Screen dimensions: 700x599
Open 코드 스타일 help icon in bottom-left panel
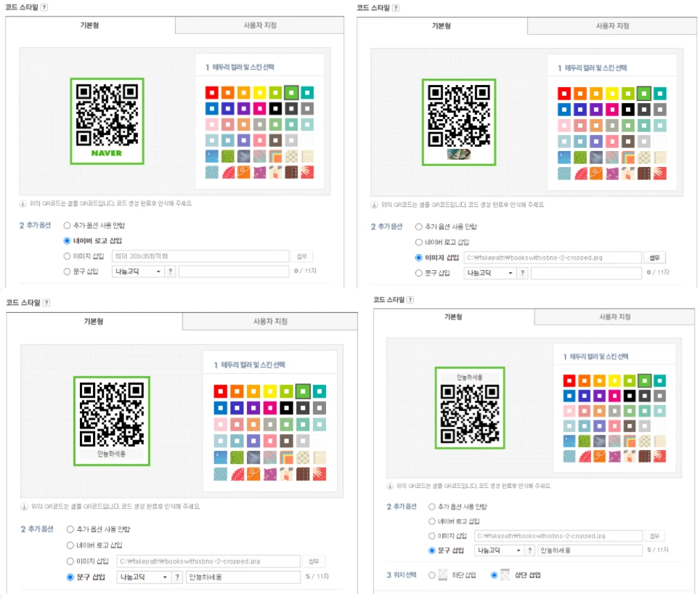46,303
